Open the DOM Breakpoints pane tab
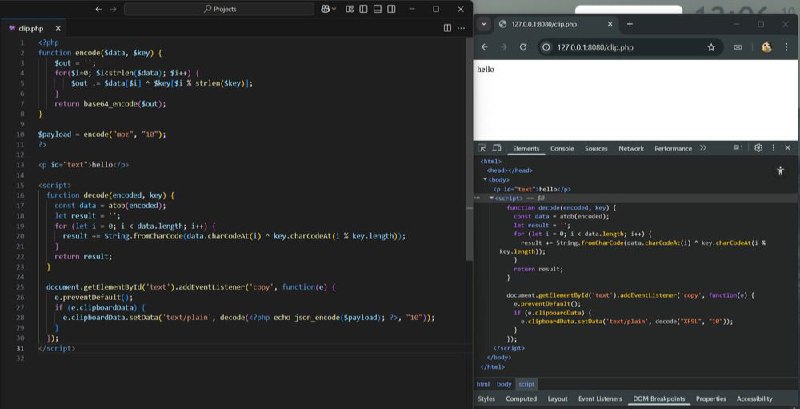800x409 pixels. click(659, 399)
